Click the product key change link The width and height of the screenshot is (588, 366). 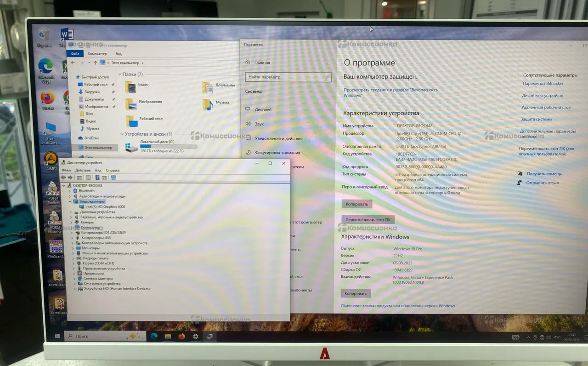coord(398,306)
